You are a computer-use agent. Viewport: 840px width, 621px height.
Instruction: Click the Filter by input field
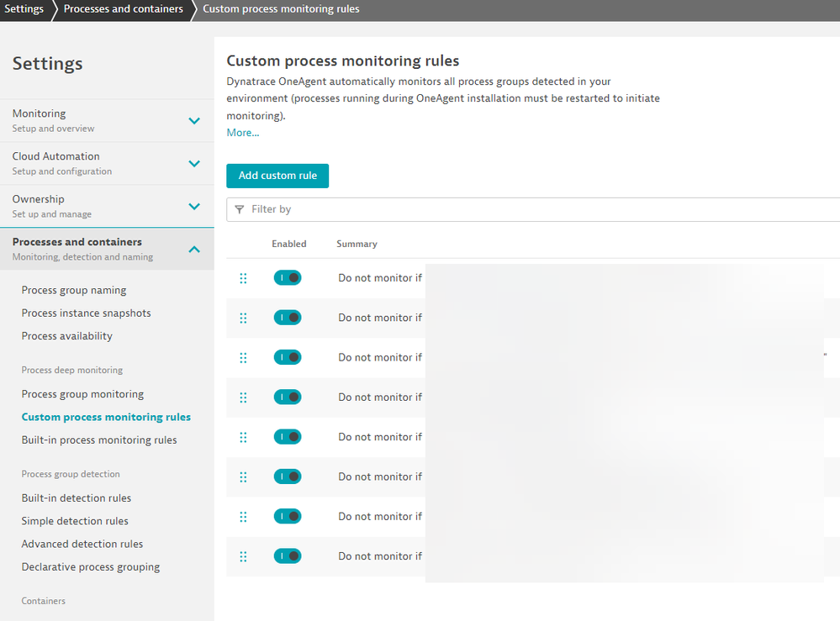pos(538,209)
